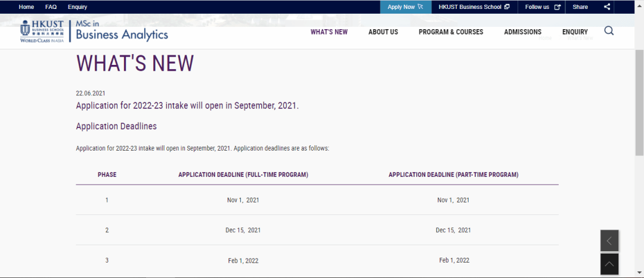The width and height of the screenshot is (644, 278).
Task: Select WHAT'S NEW in main navigation
Action: click(x=329, y=32)
